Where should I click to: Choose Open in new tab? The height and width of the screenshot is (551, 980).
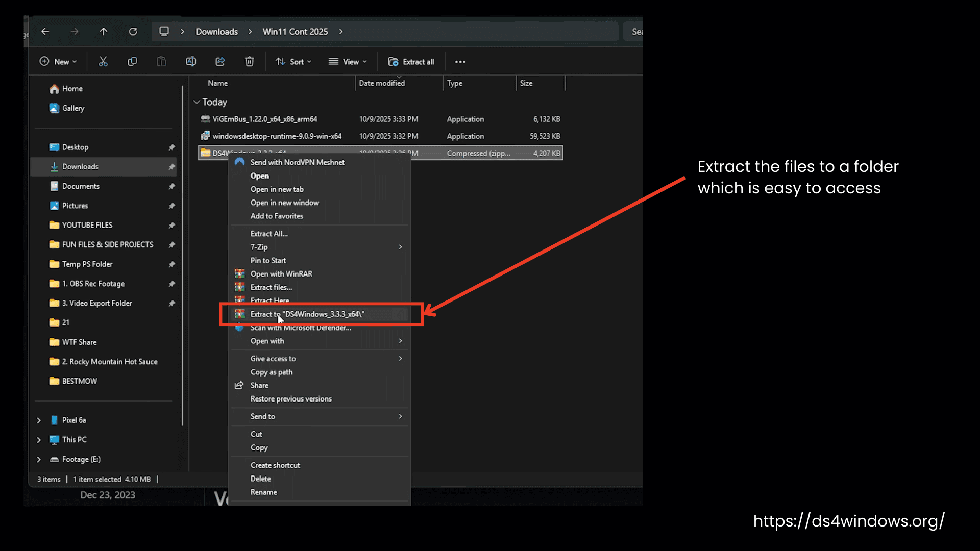(320, 189)
